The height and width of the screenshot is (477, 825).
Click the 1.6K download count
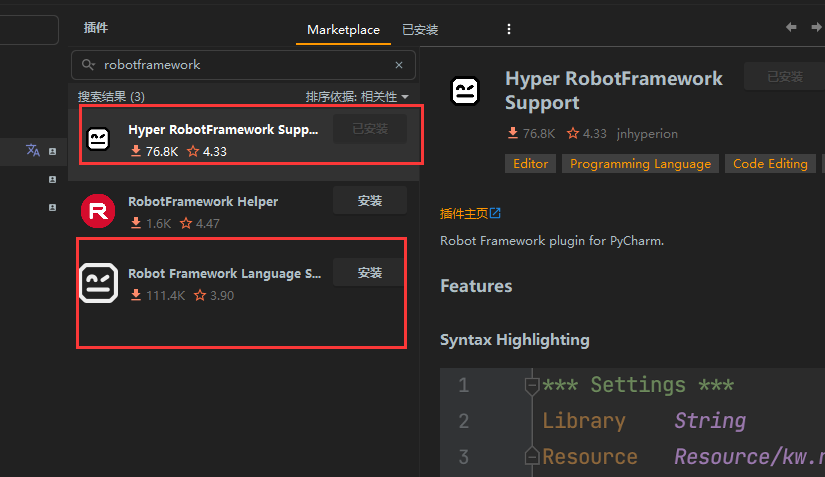pos(151,224)
